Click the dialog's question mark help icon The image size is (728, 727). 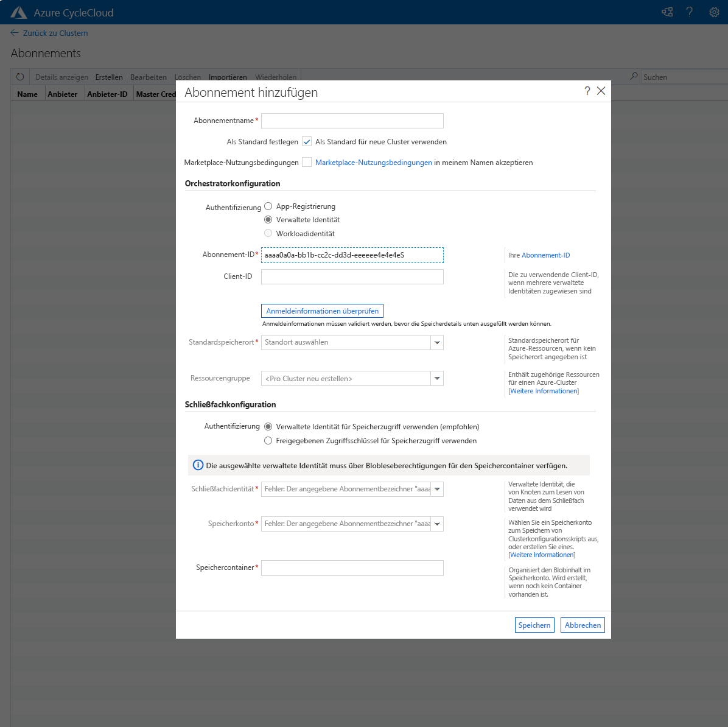[587, 91]
